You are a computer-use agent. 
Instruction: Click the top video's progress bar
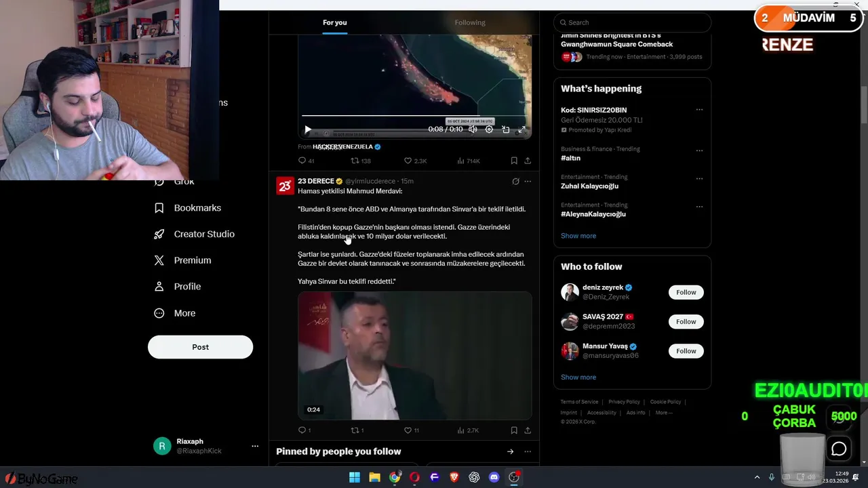coord(414,116)
